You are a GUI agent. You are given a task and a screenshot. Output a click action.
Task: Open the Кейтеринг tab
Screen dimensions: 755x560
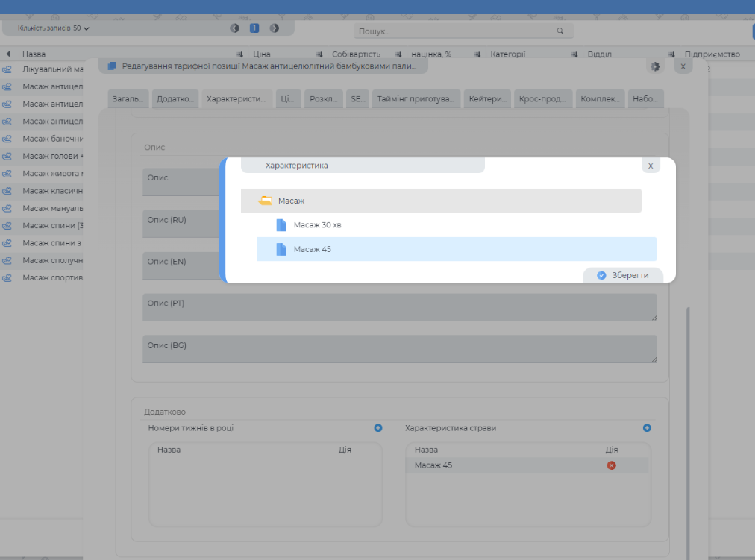pyautogui.click(x=487, y=99)
